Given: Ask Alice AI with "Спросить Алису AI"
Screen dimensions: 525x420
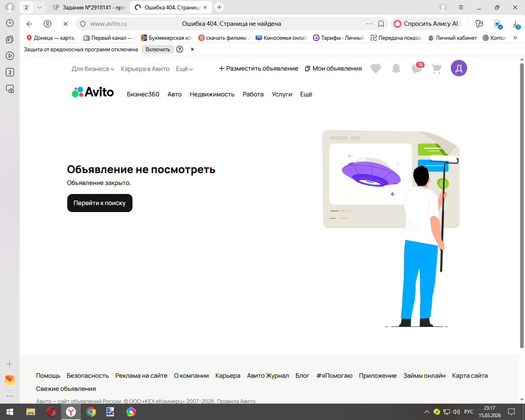Looking at the screenshot, I should tap(427, 24).
